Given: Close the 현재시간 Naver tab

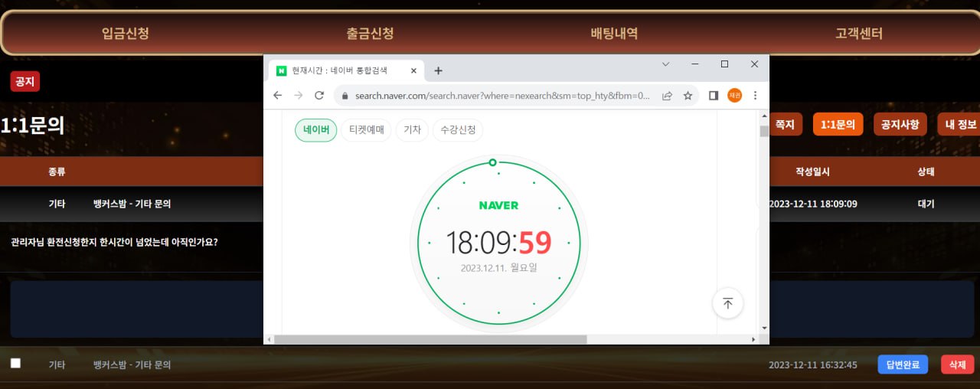Looking at the screenshot, I should [414, 70].
